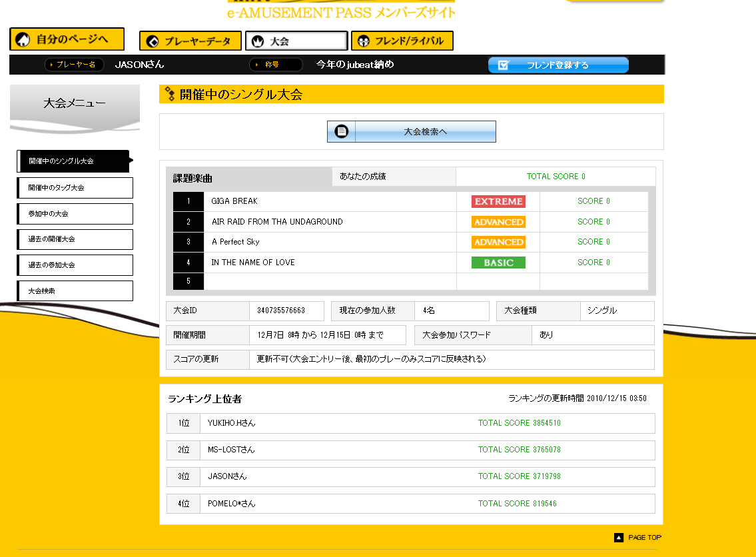Viewport: 756px width, 557px height.
Task: Open the 自分のページへ home button
Action: click(x=67, y=39)
